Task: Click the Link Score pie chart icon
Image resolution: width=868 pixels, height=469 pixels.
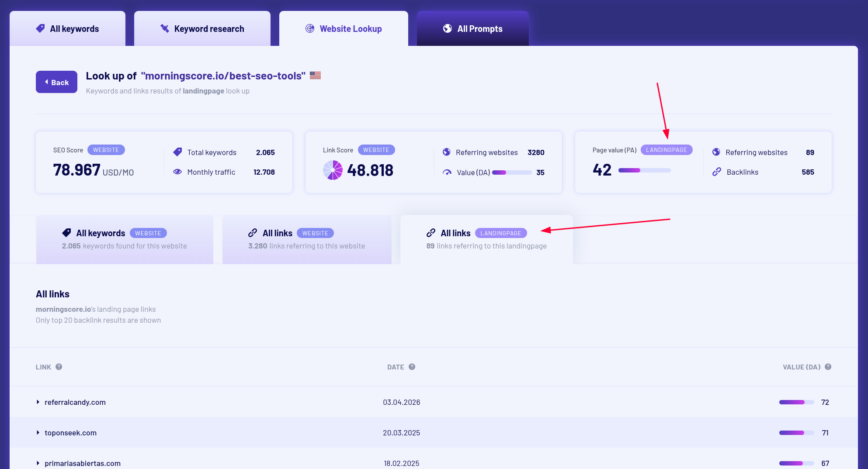Action: (x=333, y=170)
